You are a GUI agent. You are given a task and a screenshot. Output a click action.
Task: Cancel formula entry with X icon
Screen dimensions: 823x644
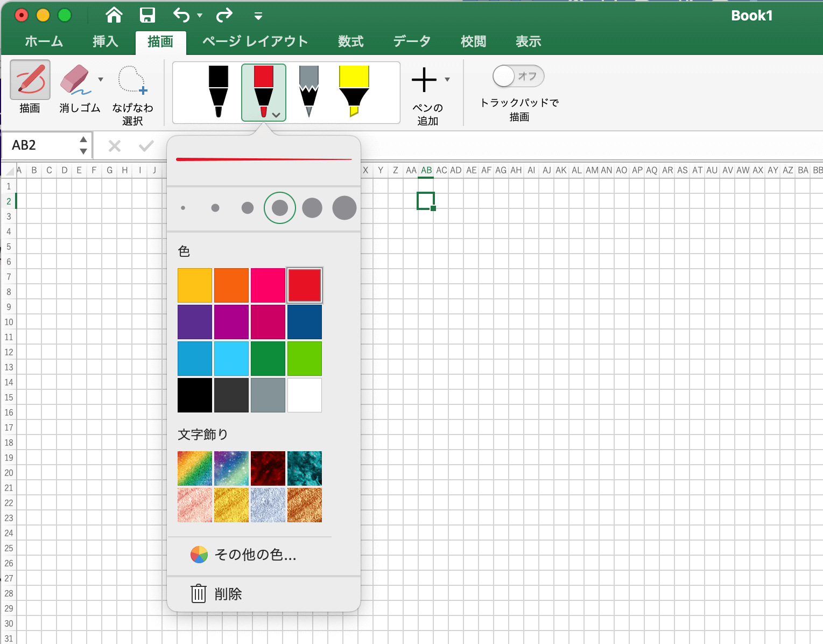(115, 146)
